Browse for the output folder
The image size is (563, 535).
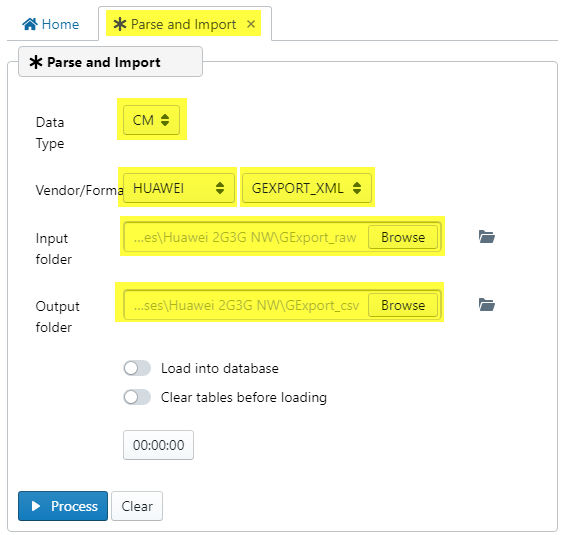[x=403, y=305]
